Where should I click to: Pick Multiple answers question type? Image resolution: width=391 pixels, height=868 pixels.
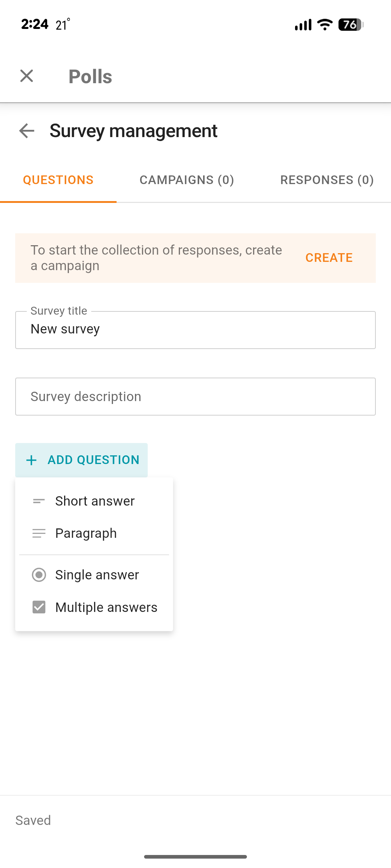pos(106,608)
